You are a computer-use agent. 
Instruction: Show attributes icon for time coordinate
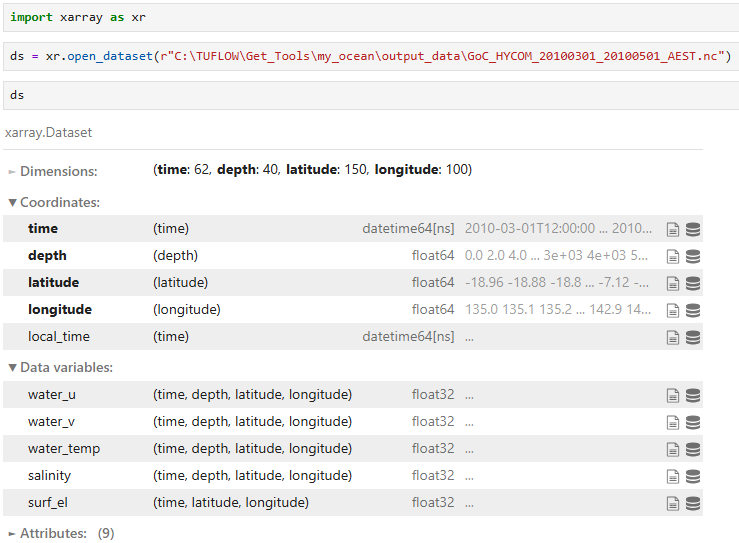coord(673,229)
